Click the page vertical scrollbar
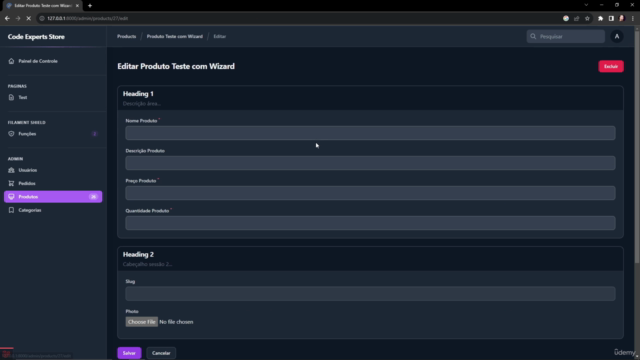Viewport: 640px width, 360px height. 637,147
